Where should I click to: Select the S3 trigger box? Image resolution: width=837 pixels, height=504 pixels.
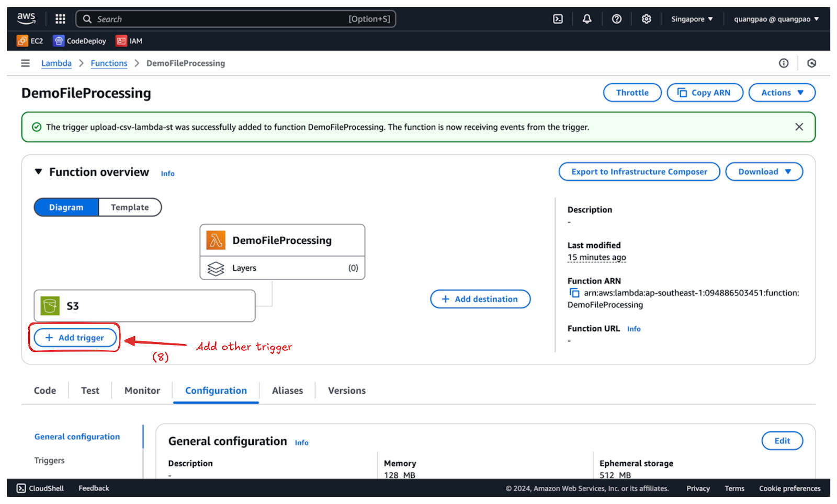pos(144,306)
